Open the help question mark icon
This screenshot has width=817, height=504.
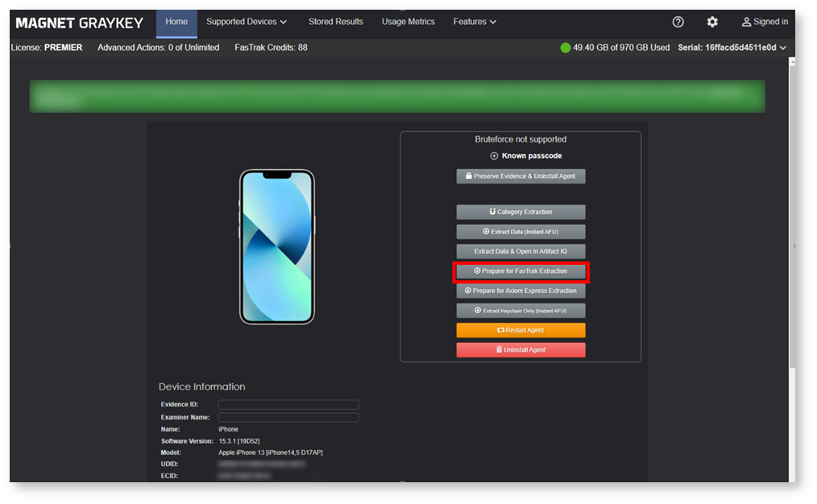click(678, 22)
